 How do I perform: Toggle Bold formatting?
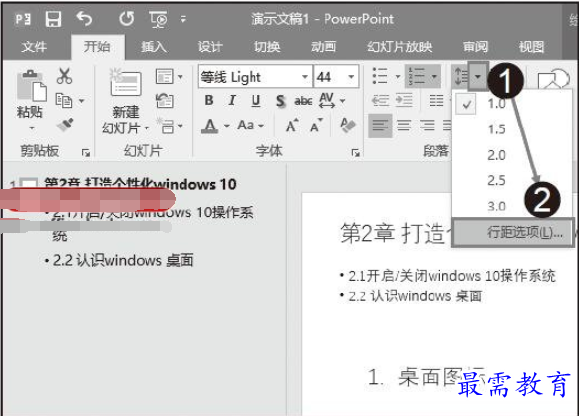[x=209, y=100]
